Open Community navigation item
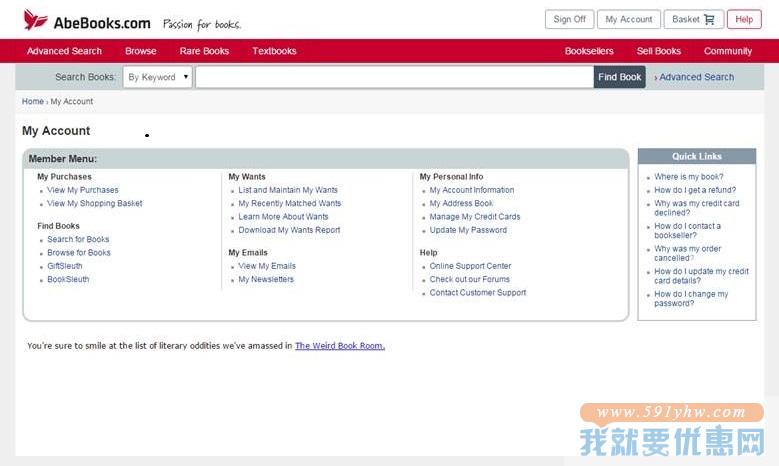 727,51
